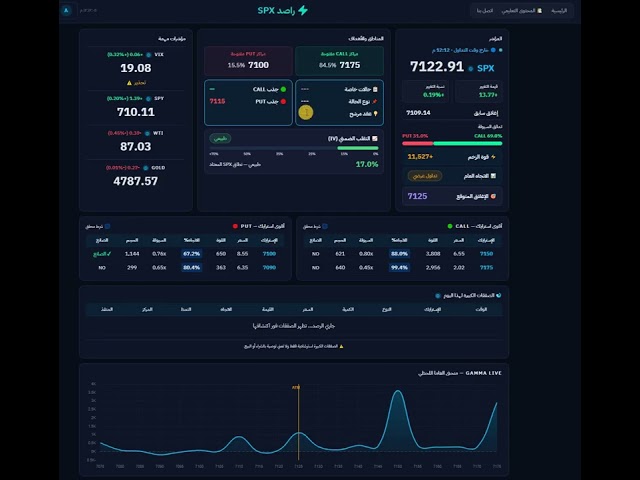Click the expected close value 7125
Viewport: 640px width, 480px height.
[x=417, y=196]
